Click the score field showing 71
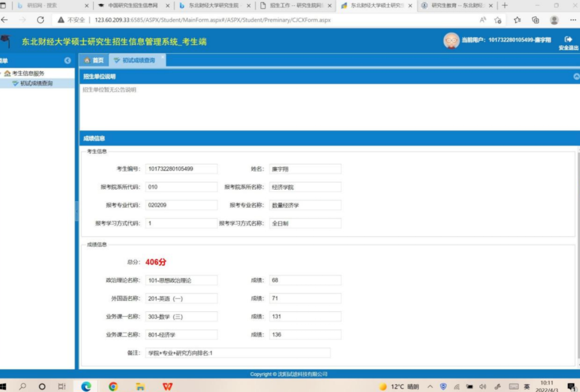 pyautogui.click(x=305, y=298)
